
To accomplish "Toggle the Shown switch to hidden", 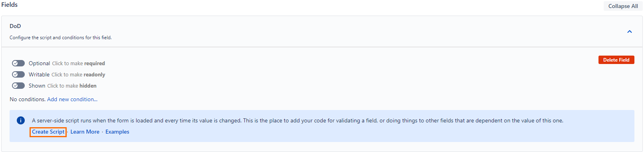I will (x=18, y=86).
